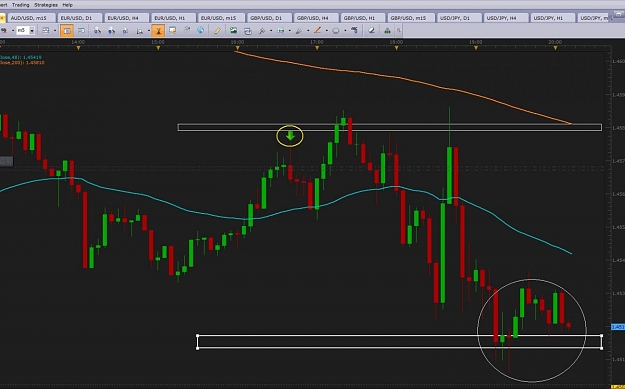
Task: Click the chart type candlestick icon
Action: pos(45,30)
